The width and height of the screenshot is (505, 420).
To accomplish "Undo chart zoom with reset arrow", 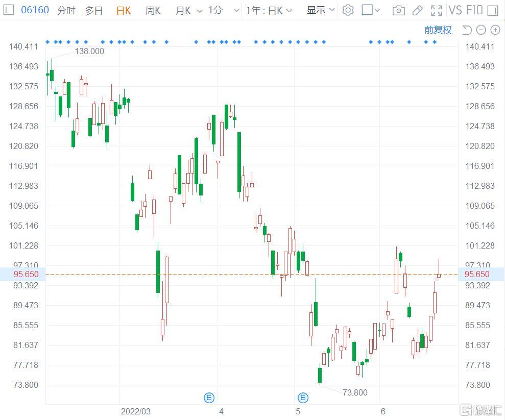I will point(467,30).
